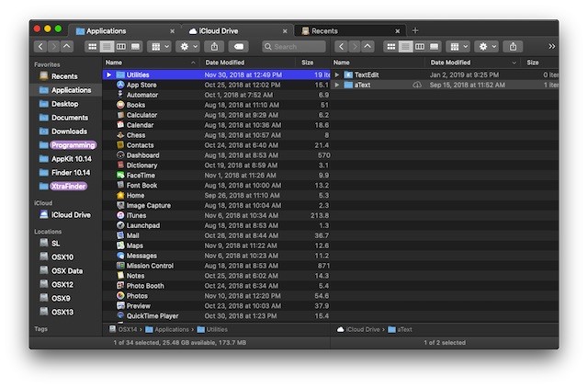Switch to the Recents tab

click(x=349, y=30)
